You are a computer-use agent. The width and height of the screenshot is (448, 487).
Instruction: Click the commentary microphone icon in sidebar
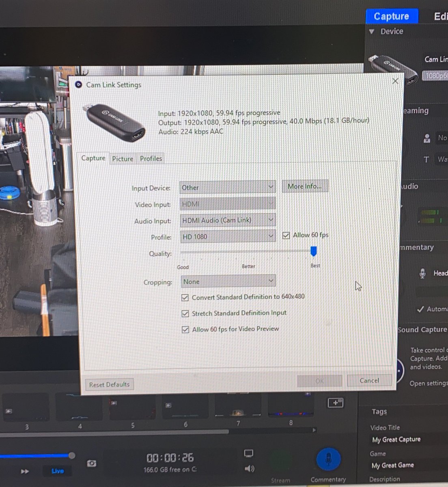tap(422, 274)
